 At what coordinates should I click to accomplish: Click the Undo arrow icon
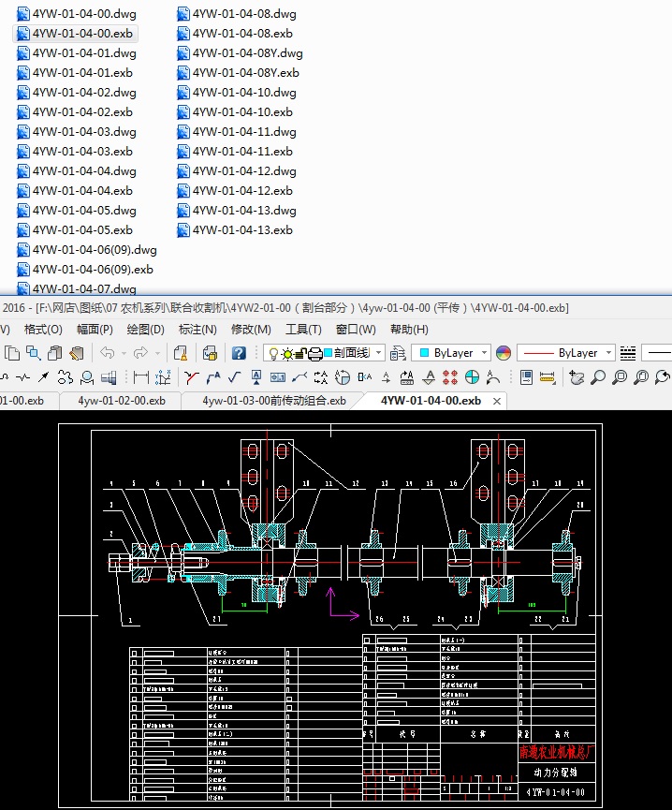108,353
